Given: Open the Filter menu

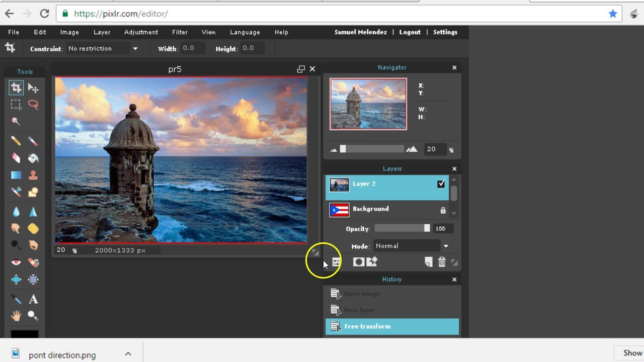Looking at the screenshot, I should 180,32.
